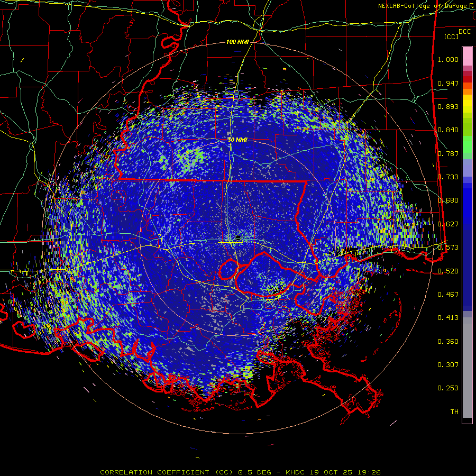The image size is (476, 476).
Task: Click the 0.680 legend value
Action: (x=448, y=200)
